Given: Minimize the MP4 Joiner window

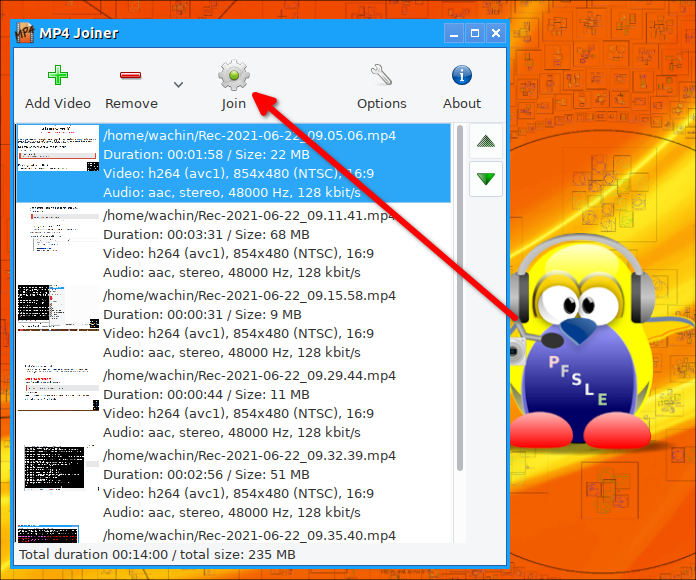Looking at the screenshot, I should 454,33.
